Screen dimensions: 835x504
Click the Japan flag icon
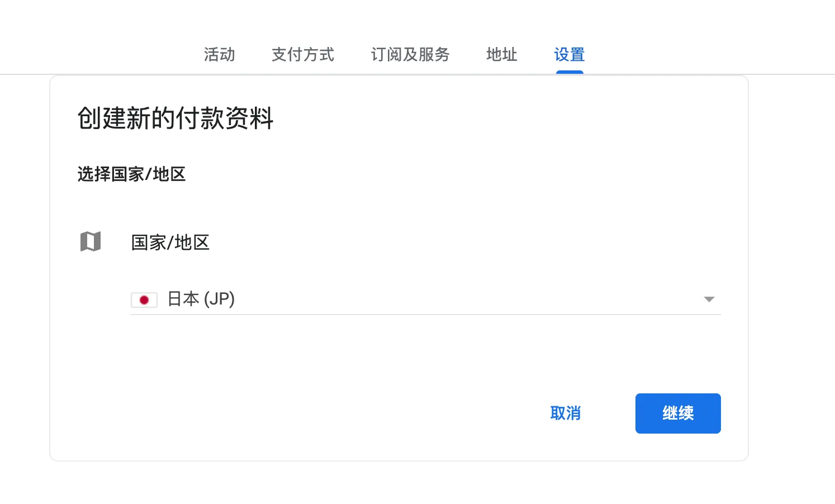[144, 300]
